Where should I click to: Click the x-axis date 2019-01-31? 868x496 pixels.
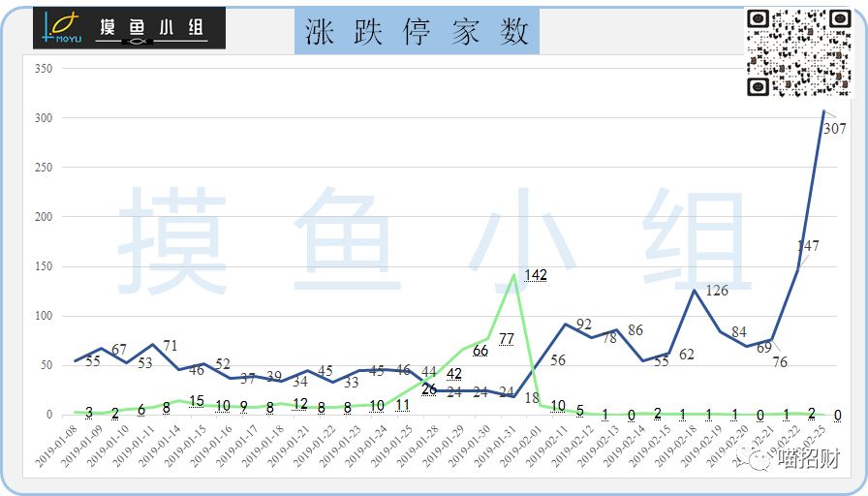click(x=494, y=446)
